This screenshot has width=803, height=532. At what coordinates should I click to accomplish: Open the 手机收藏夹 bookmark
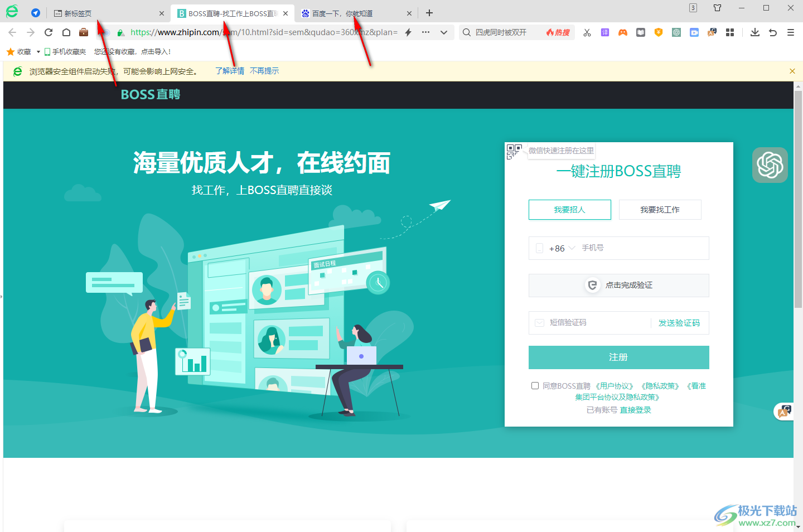click(x=65, y=52)
